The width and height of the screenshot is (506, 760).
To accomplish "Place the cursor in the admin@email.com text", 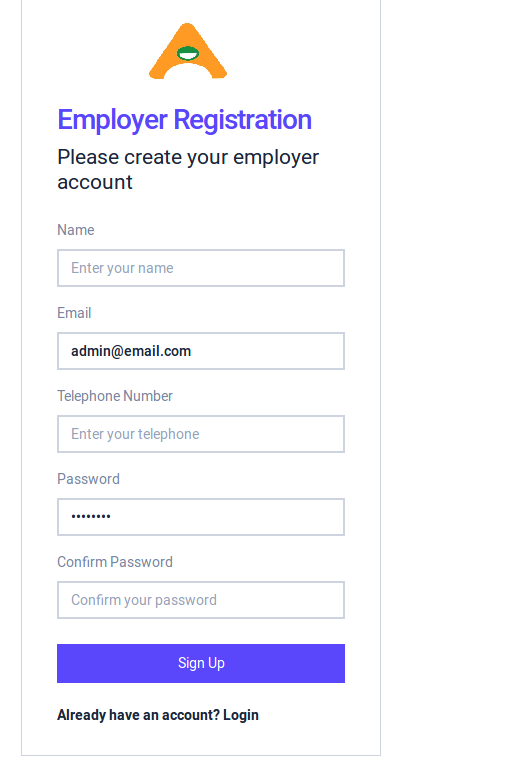I will (x=131, y=351).
